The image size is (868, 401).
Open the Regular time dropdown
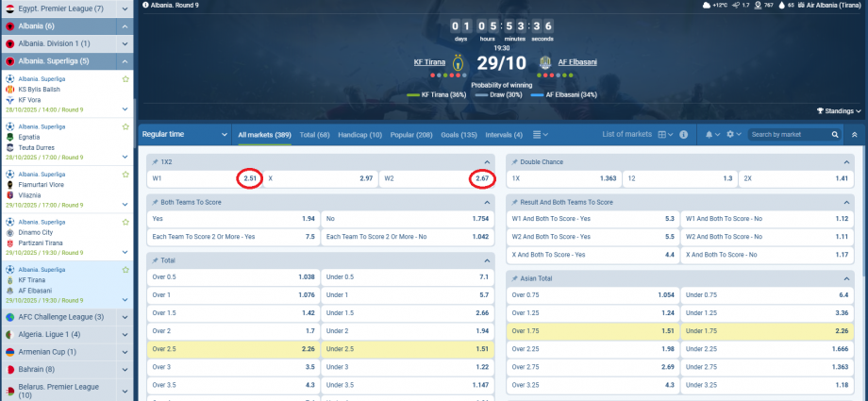click(x=180, y=135)
